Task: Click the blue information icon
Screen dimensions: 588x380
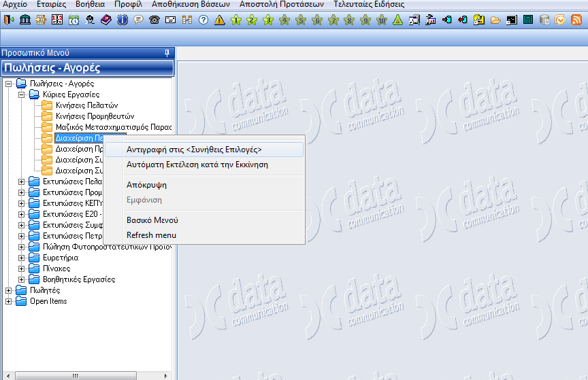Action: 122,20
